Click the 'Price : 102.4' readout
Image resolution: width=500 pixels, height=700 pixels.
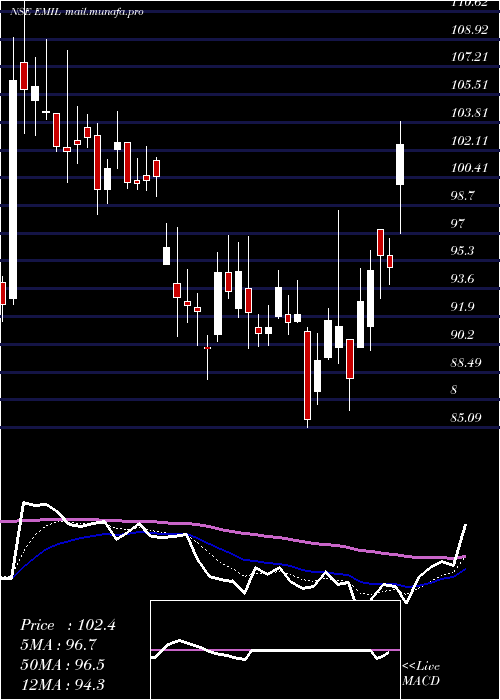pyautogui.click(x=68, y=625)
